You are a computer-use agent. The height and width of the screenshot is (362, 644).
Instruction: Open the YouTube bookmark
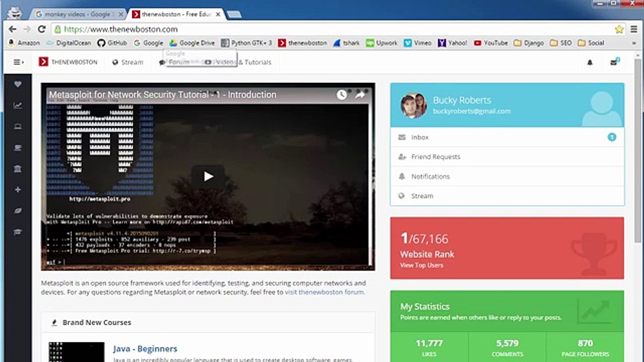point(491,43)
